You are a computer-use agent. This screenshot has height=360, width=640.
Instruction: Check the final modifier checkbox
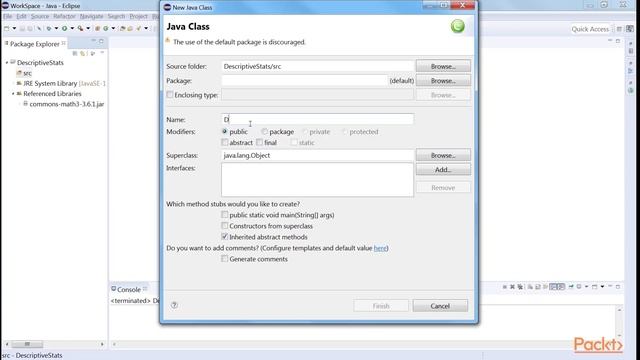259,142
